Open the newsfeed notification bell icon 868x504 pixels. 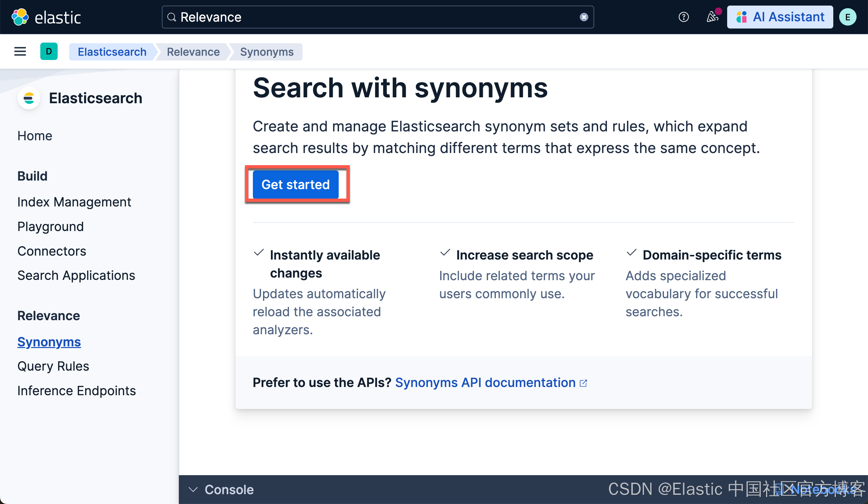(x=712, y=16)
